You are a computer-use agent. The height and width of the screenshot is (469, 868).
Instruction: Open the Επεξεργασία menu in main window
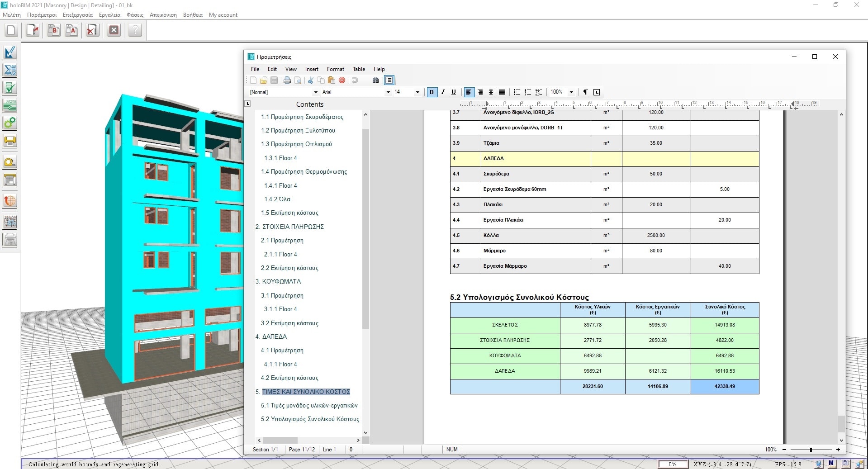tap(78, 15)
